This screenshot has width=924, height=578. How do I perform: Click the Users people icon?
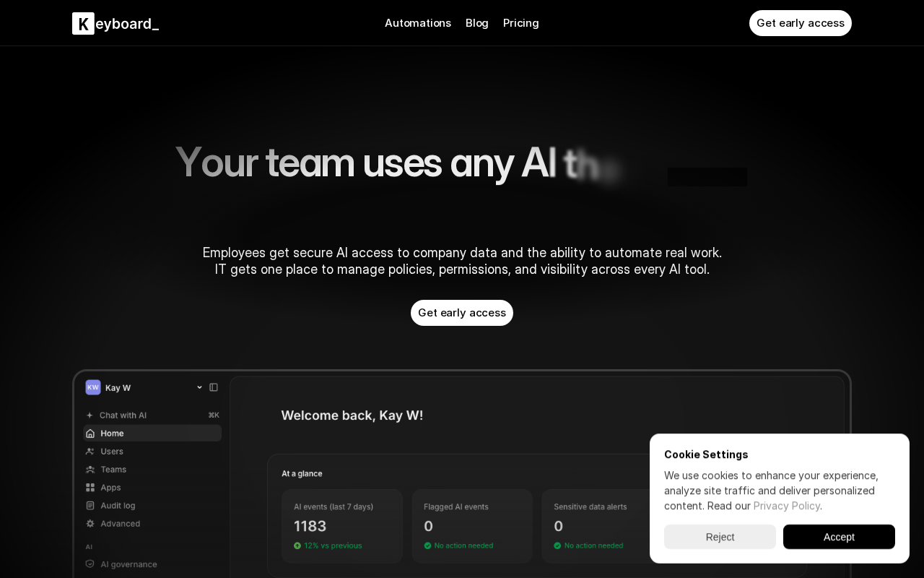pos(90,452)
